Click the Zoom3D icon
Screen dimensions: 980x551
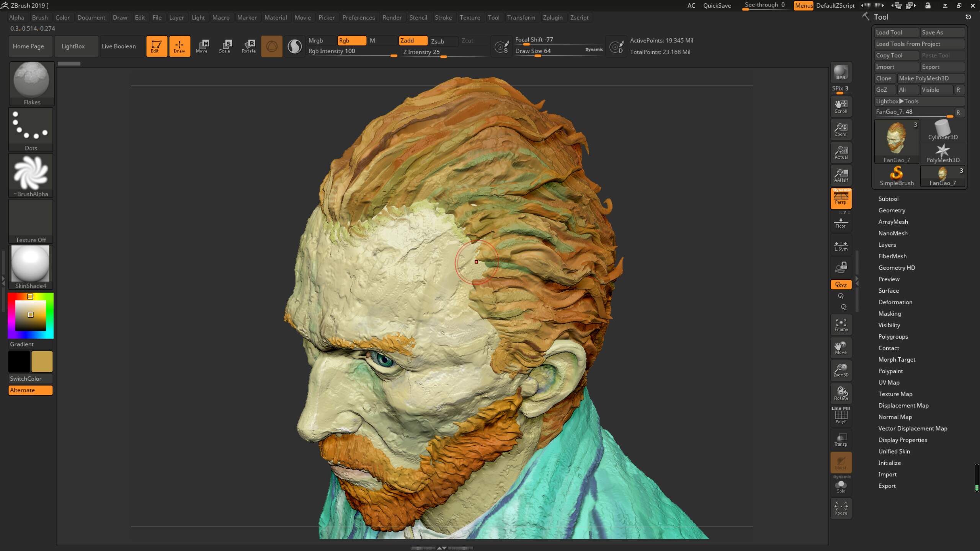pos(841,370)
